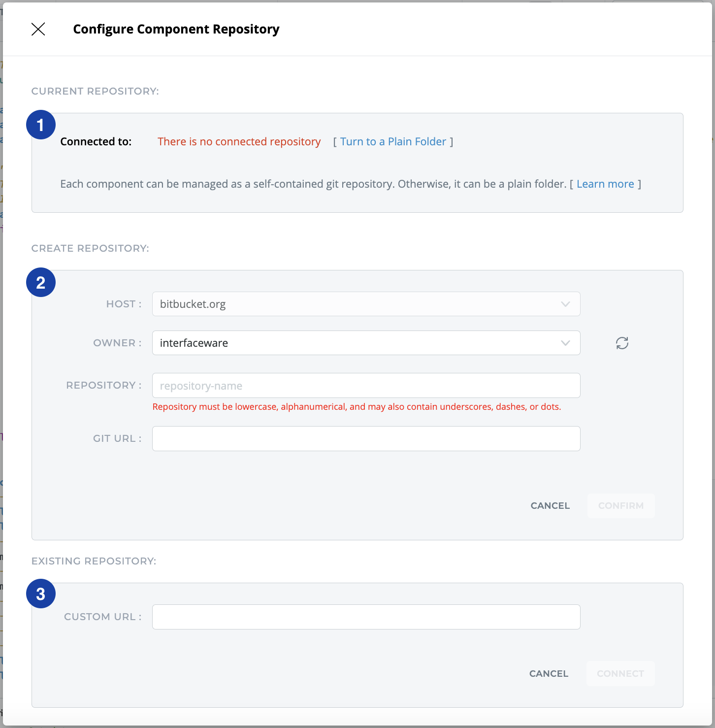Screen dimensions: 715x728
Task: Open the Learn more link
Action: pyautogui.click(x=605, y=184)
